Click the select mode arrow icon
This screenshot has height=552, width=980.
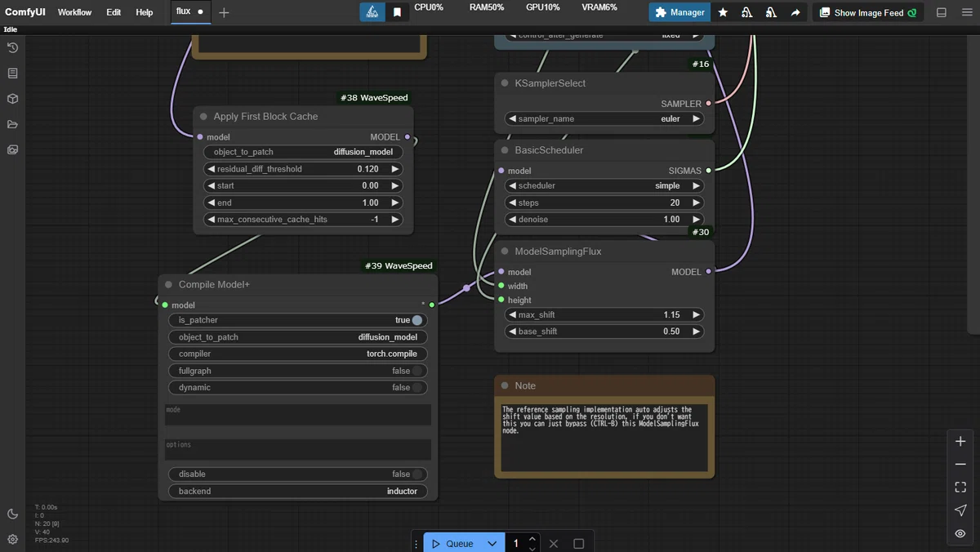(x=960, y=510)
